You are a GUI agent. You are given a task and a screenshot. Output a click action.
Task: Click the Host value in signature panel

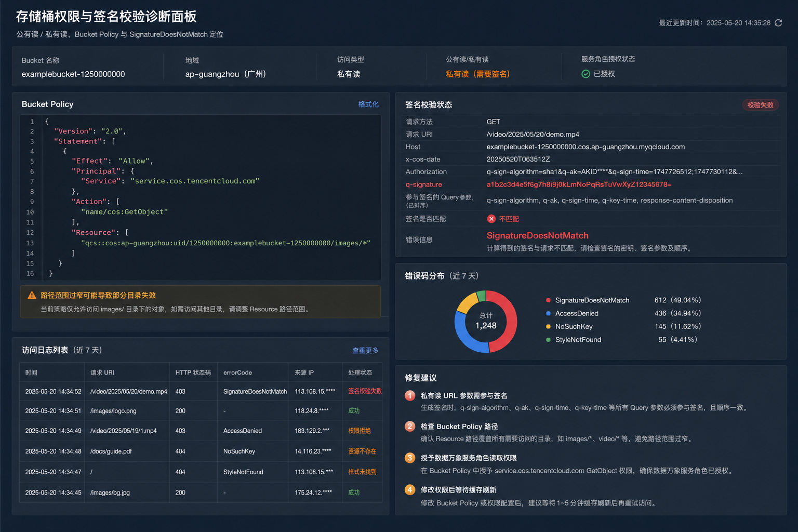pos(586,147)
